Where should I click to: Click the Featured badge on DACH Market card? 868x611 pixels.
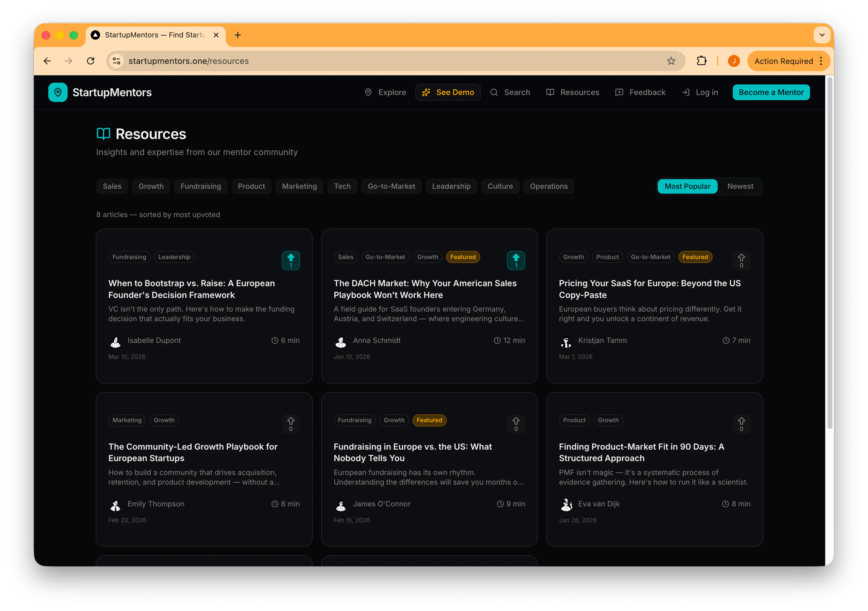[463, 257]
